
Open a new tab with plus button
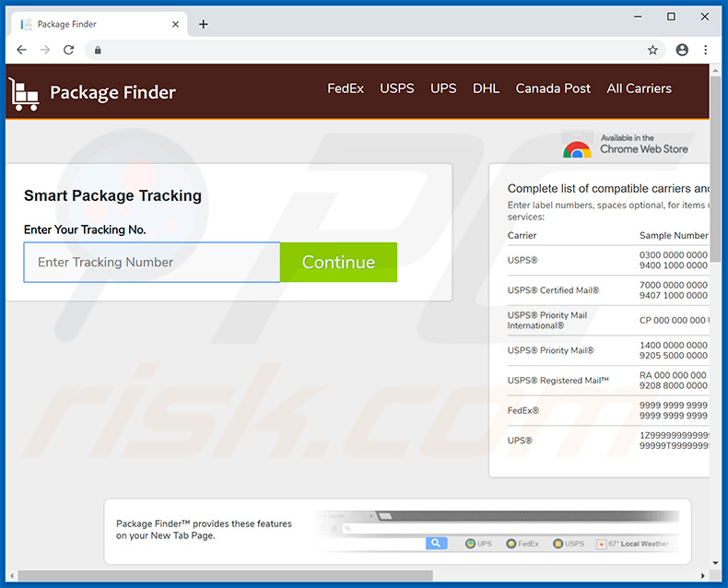[204, 24]
